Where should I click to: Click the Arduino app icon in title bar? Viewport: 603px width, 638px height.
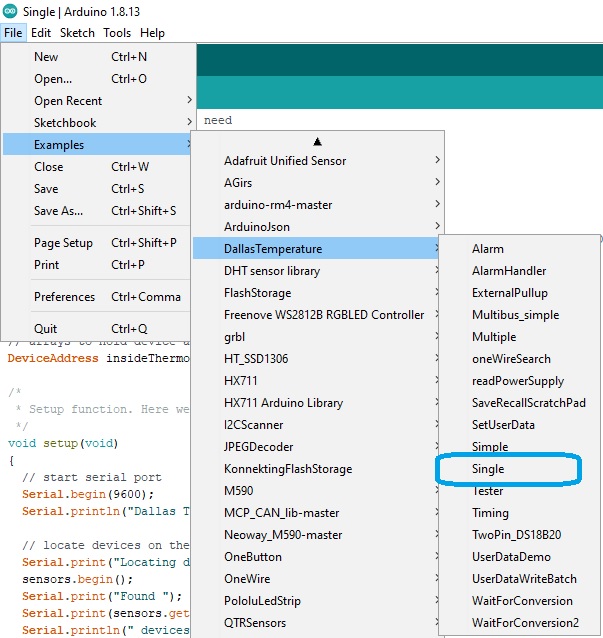tap(10, 10)
